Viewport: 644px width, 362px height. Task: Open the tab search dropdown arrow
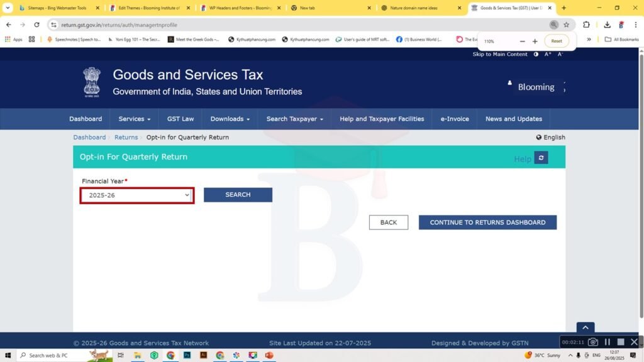[x=8, y=8]
